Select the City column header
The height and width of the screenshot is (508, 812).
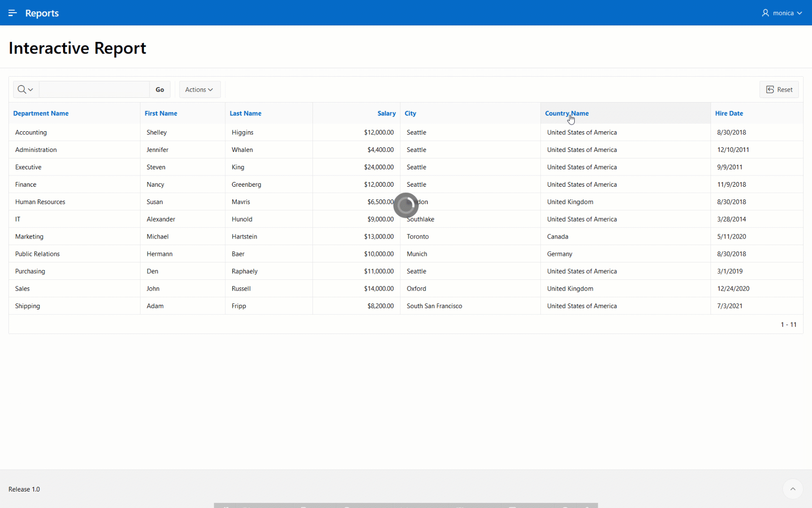pos(410,113)
